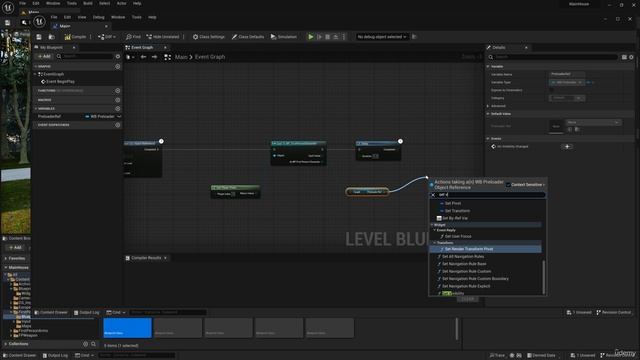Screen dimensions: 640x360
Task: Click the Main breadcrumb link
Action: (181, 57)
